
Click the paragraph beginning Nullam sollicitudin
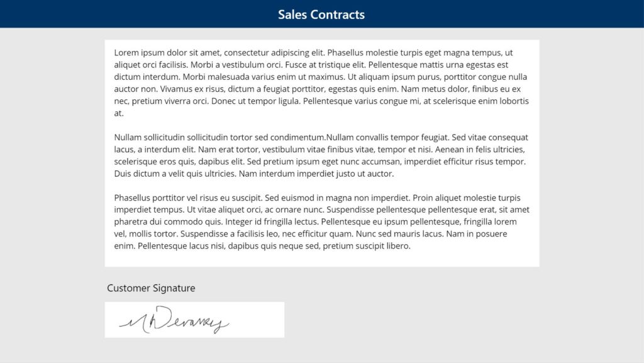click(x=321, y=155)
